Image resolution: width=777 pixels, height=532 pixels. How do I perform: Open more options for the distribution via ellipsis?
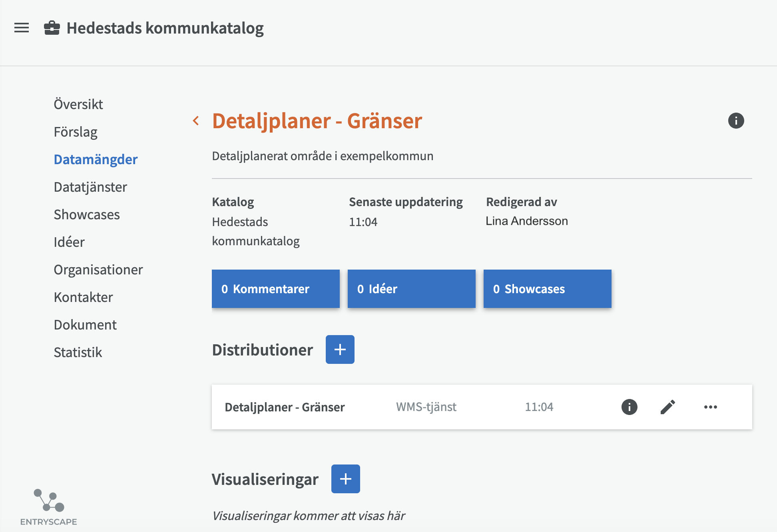[710, 407]
